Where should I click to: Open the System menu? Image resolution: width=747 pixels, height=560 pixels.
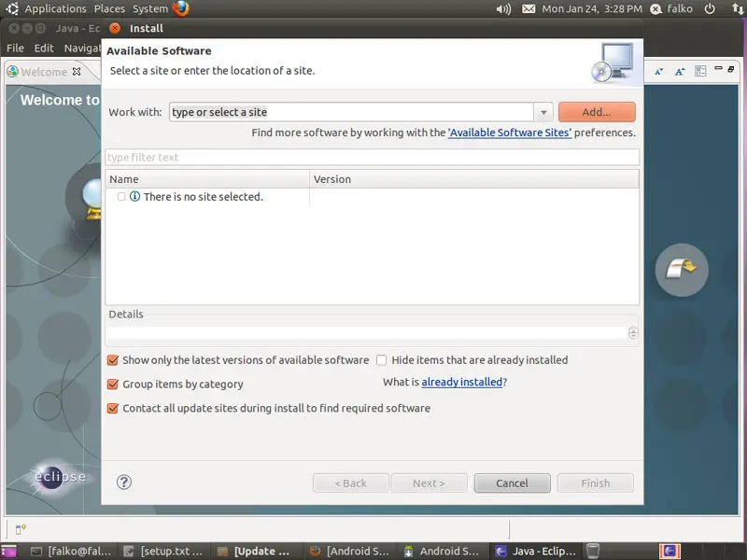tap(150, 8)
